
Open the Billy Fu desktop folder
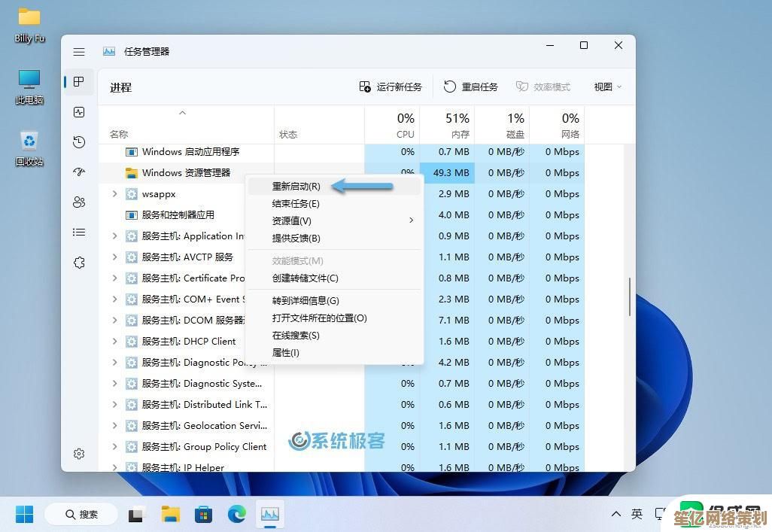point(29,23)
